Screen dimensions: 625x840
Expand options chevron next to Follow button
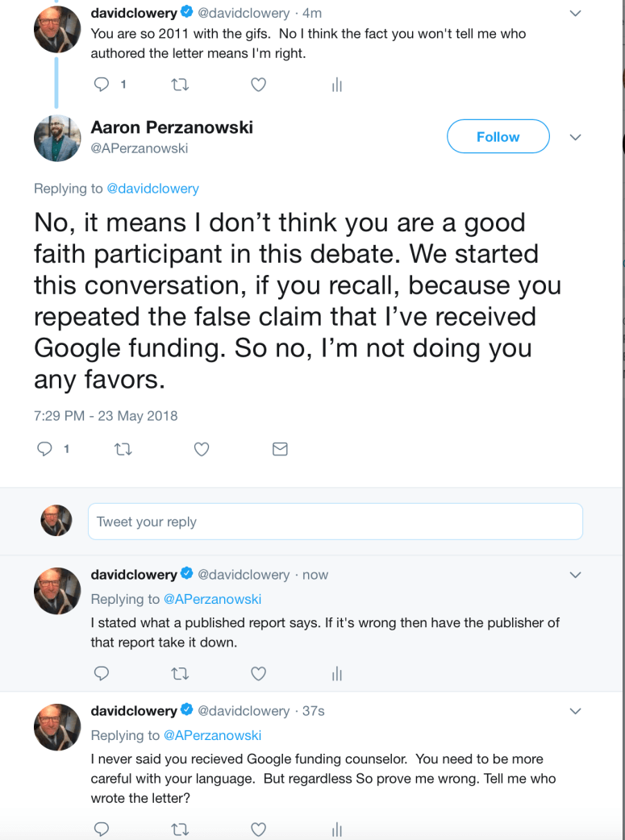575,137
